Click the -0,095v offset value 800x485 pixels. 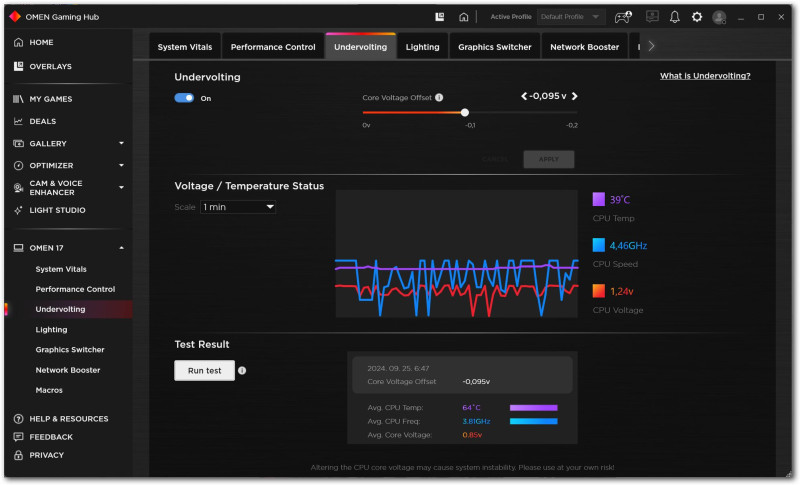pyautogui.click(x=548, y=96)
